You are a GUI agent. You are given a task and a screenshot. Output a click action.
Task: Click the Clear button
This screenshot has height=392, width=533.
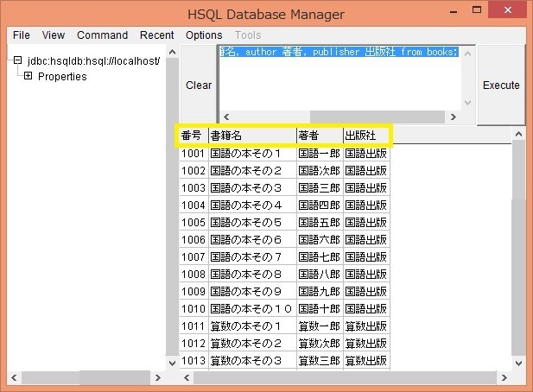click(x=199, y=85)
